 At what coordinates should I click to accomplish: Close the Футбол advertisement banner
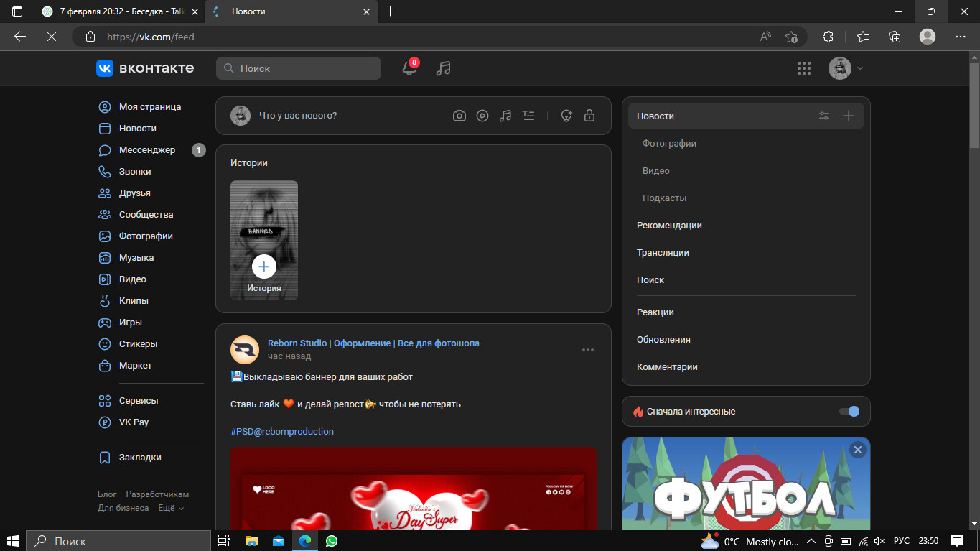tap(857, 450)
